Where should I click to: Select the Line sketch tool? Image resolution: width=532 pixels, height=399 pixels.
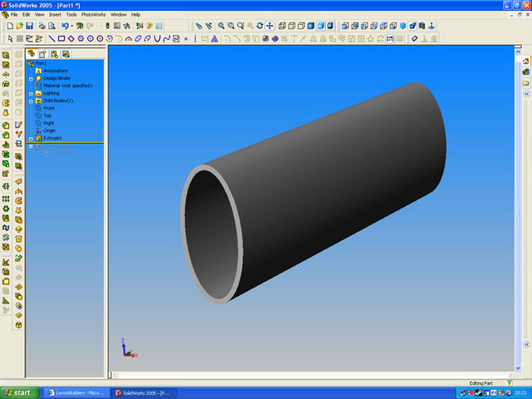click(52, 39)
